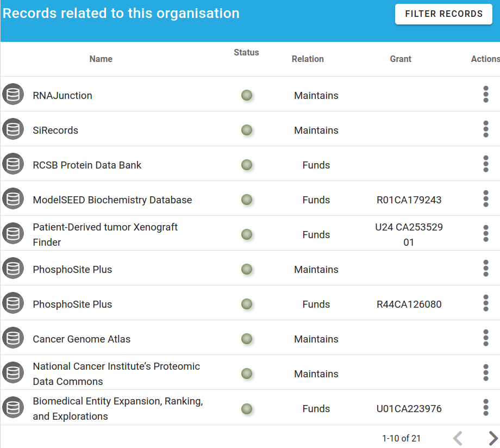The width and height of the screenshot is (500, 448).
Task: Click the Proteomic Data Commons database icon
Action: [x=13, y=372]
